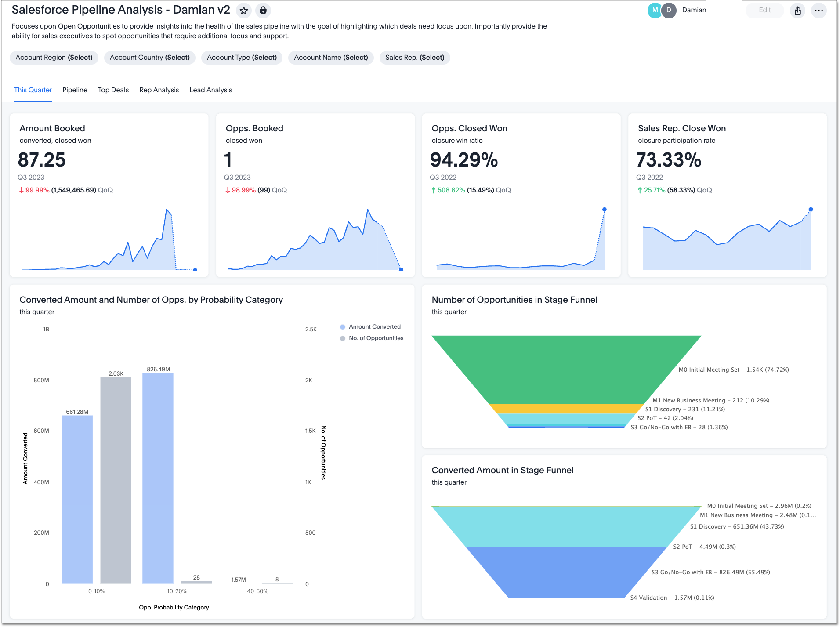Click the 2.03K grey bar
Screen dimensions: 840x627
[x=116, y=480]
